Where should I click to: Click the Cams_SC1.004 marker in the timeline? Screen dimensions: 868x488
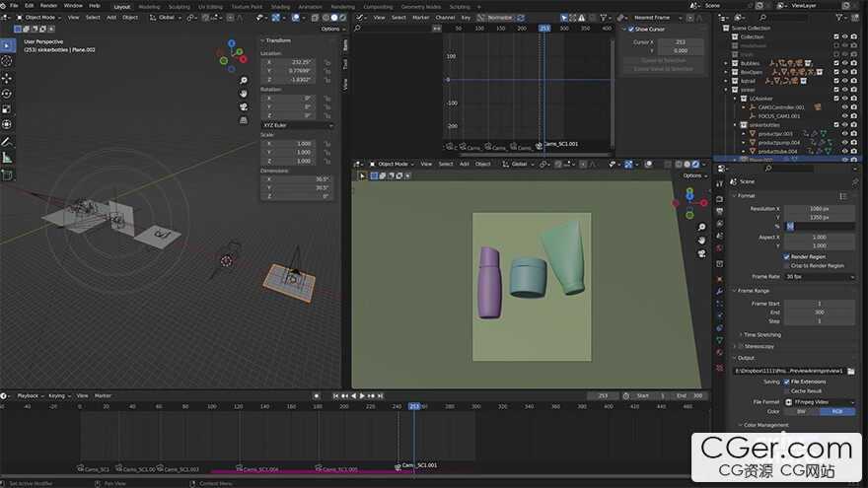point(256,469)
